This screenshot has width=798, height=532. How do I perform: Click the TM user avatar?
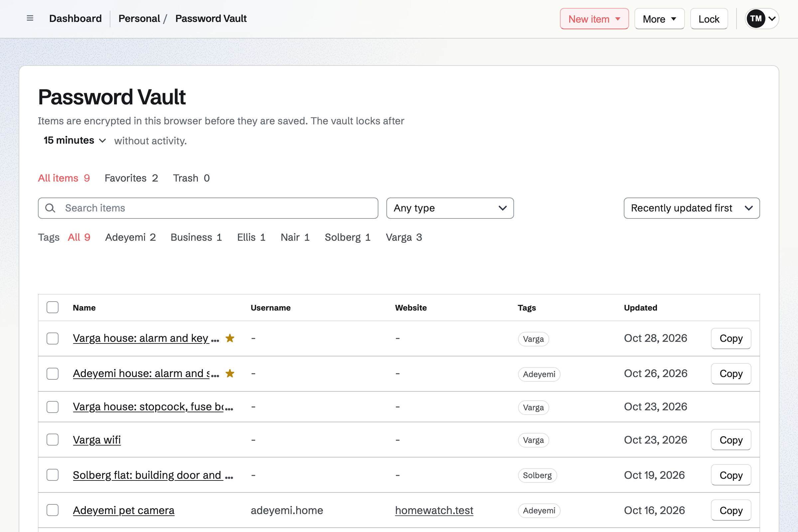click(755, 19)
